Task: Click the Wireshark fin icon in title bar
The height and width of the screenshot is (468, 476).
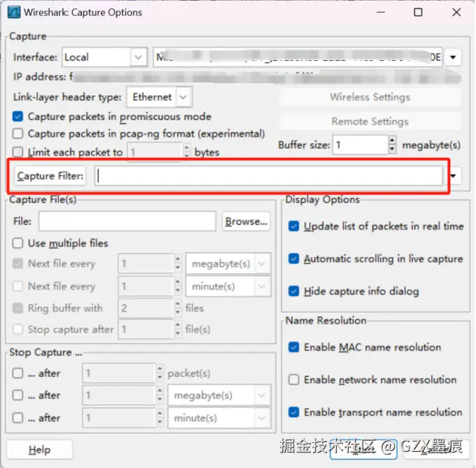Action: pyautogui.click(x=14, y=13)
